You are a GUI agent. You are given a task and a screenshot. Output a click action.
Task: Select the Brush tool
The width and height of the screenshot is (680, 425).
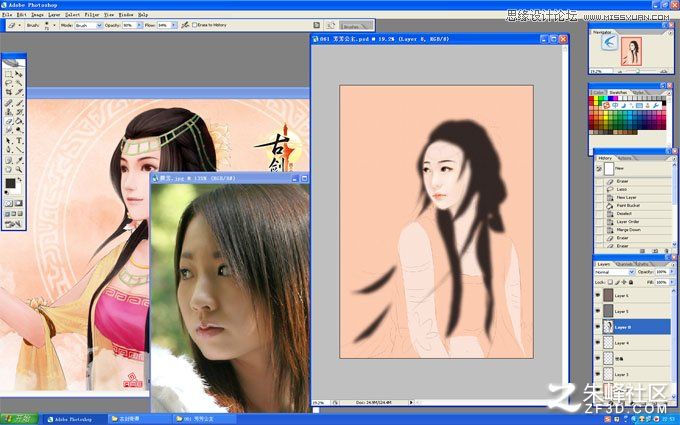coord(19,103)
